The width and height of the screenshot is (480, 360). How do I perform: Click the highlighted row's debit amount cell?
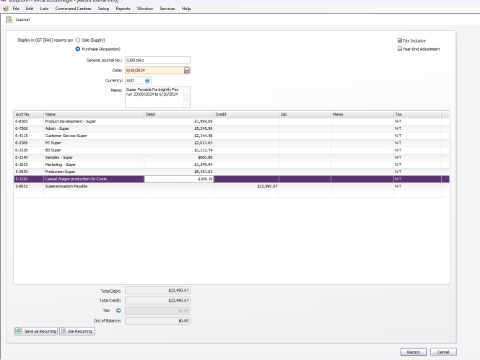[179, 179]
